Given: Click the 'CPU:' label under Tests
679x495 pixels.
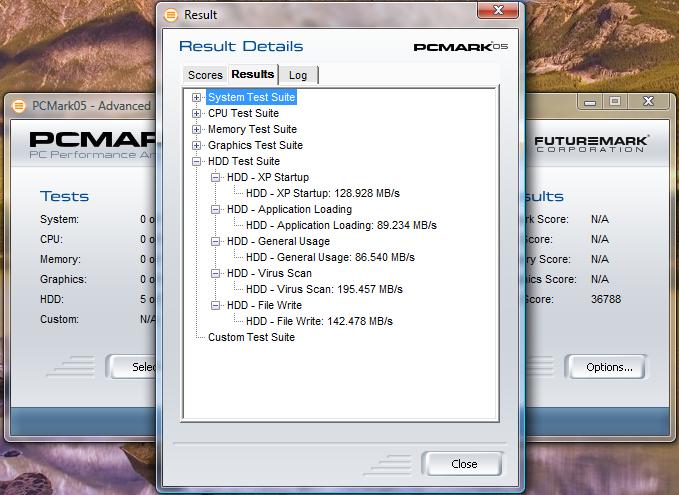Looking at the screenshot, I should 51,239.
